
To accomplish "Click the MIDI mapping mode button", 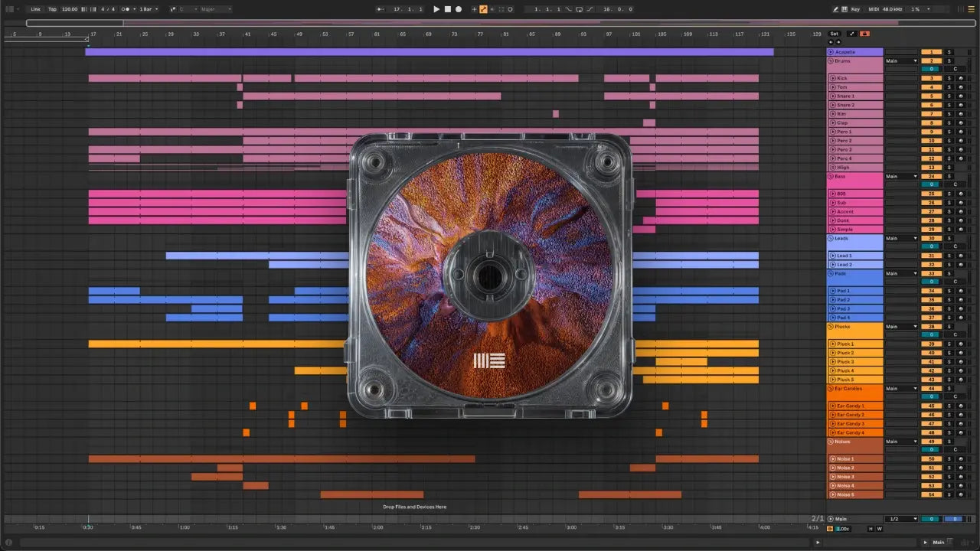I will [872, 9].
